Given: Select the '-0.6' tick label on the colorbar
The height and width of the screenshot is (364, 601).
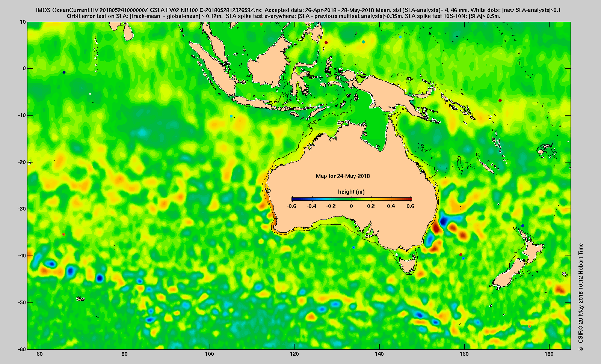Looking at the screenshot, I should coord(291,206).
